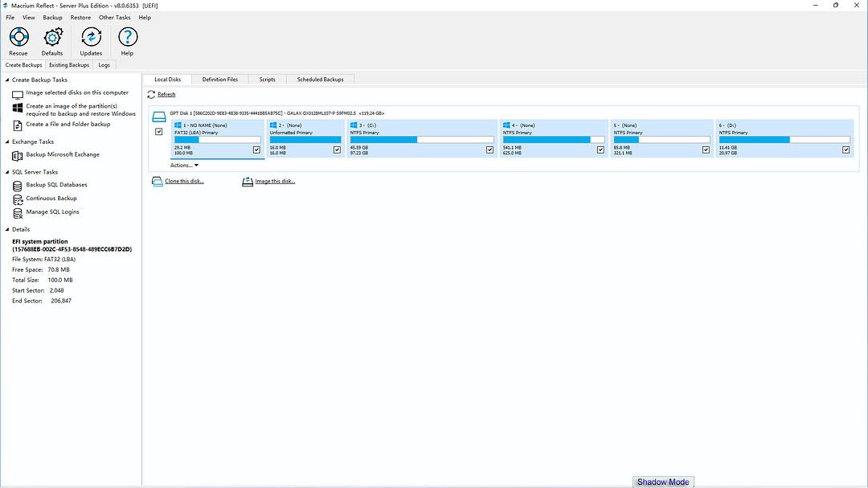Uncheck partition 6 (D:) checkbox
868x488 pixels.
click(x=845, y=150)
